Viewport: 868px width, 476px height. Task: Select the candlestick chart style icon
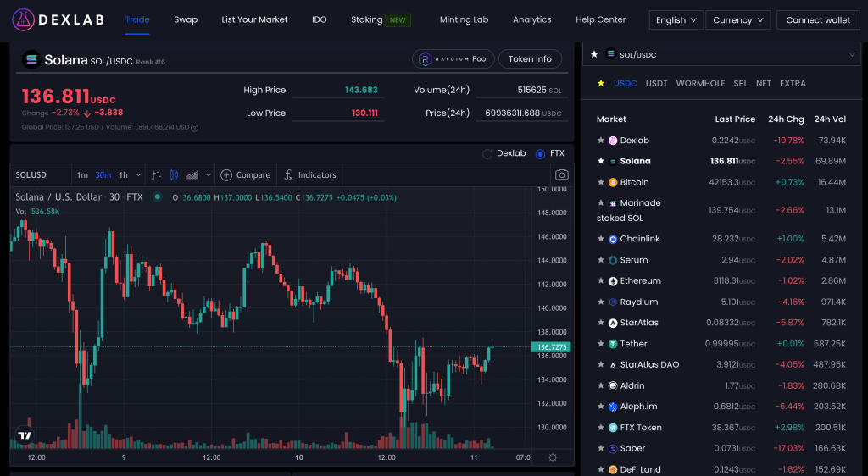175,175
